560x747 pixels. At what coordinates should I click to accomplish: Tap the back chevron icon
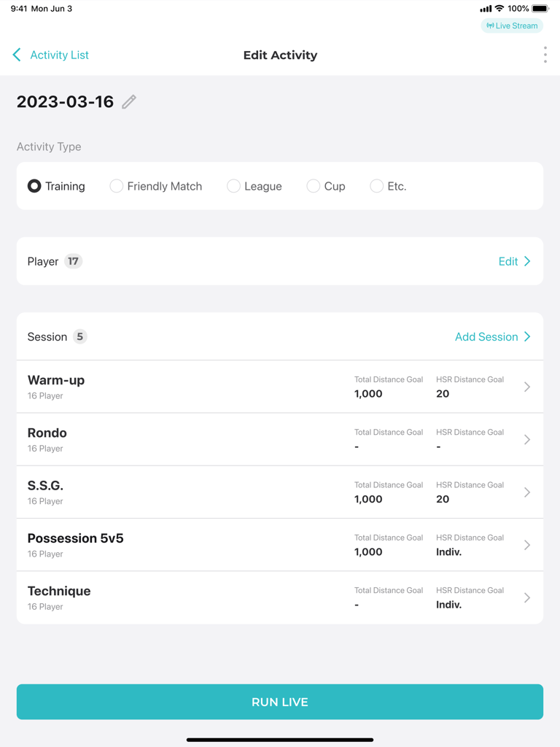click(17, 55)
